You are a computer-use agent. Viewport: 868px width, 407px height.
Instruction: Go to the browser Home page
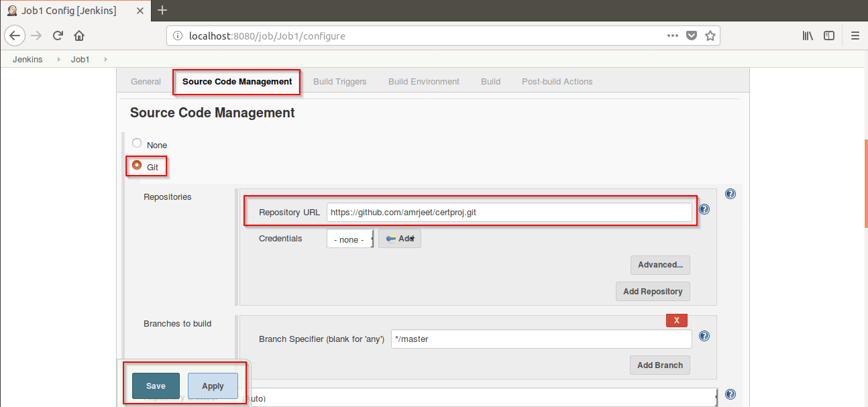coord(79,36)
